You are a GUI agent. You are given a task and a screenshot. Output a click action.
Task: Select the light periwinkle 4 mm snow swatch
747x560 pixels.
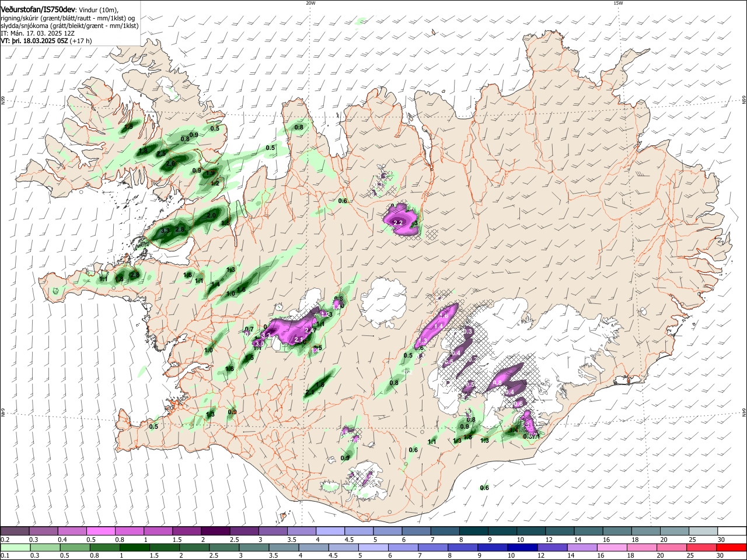pyautogui.click(x=330, y=531)
